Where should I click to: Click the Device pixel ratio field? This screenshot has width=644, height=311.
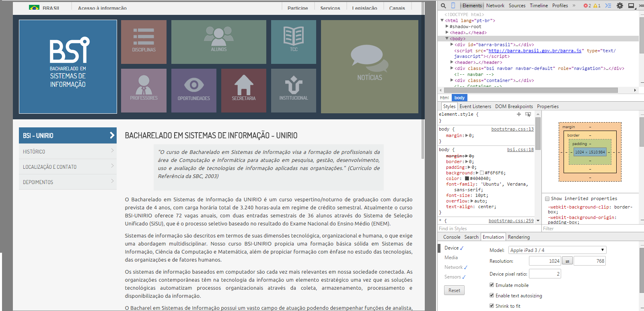(x=545, y=274)
